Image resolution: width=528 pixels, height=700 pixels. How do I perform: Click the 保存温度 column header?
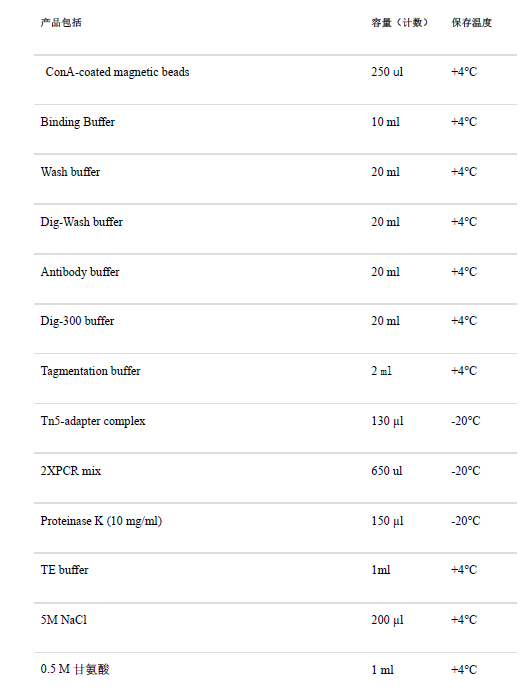[x=471, y=22]
